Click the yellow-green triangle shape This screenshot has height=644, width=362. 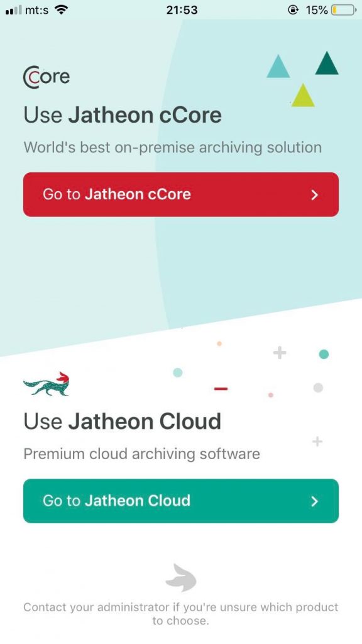[303, 95]
